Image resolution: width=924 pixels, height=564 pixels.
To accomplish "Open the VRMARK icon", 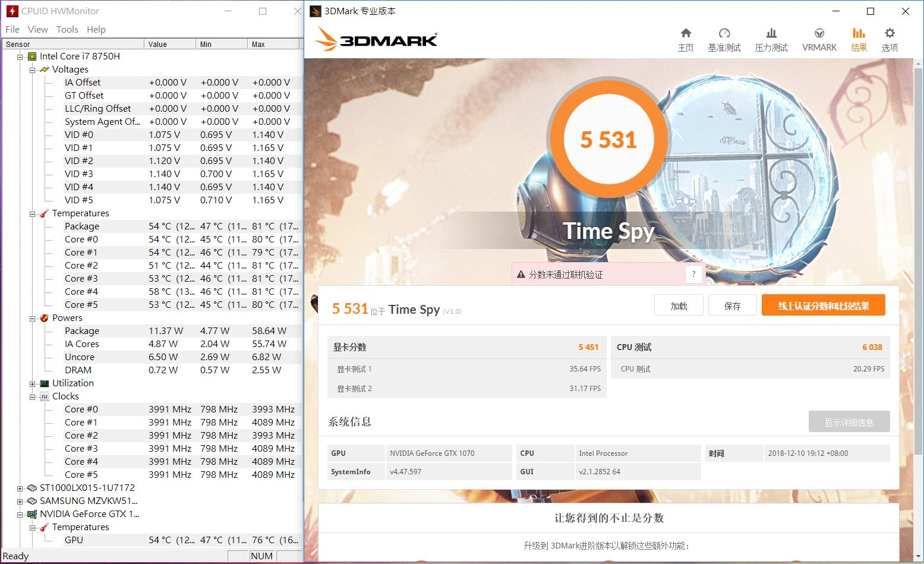I will click(x=819, y=33).
